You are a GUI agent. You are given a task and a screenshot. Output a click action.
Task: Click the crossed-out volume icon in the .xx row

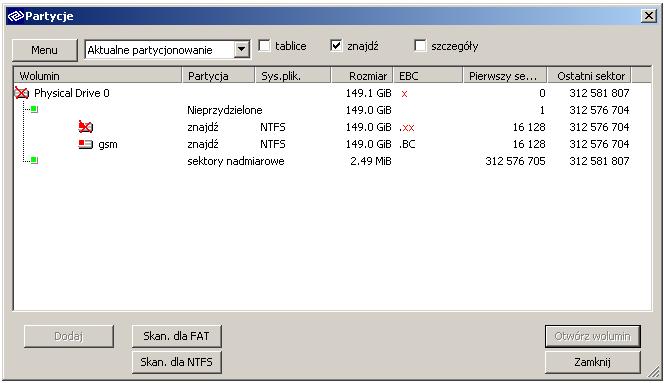[x=86, y=127]
